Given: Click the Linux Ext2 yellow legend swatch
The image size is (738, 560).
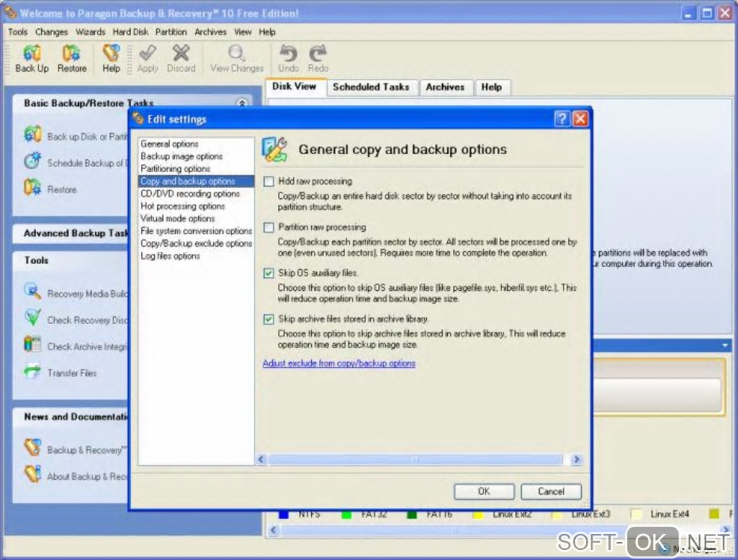Looking at the screenshot, I should point(478,515).
